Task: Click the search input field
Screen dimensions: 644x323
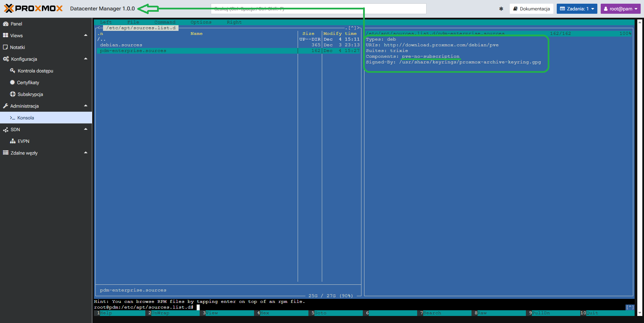Action: pos(318,9)
